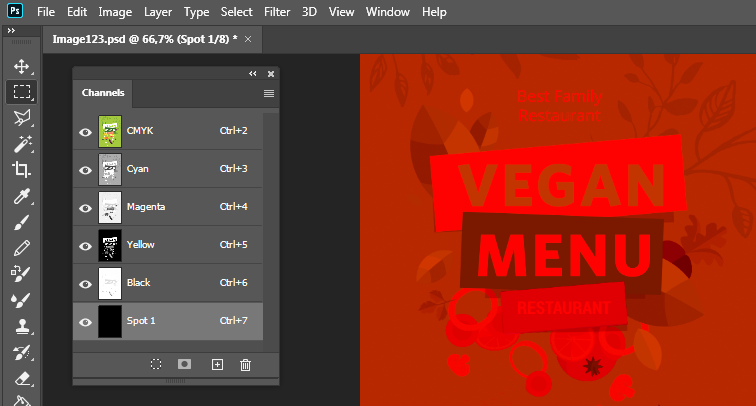Toggle Magenta channel eye icon

(85, 207)
